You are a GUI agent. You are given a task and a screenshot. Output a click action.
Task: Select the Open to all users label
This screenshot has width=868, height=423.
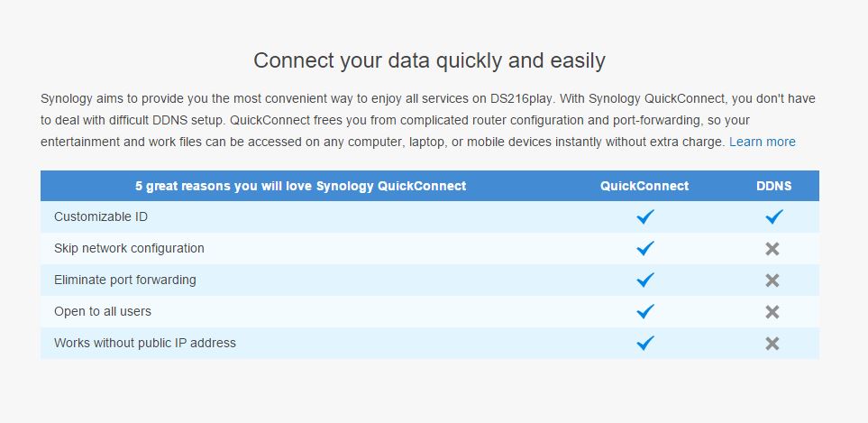click(103, 311)
